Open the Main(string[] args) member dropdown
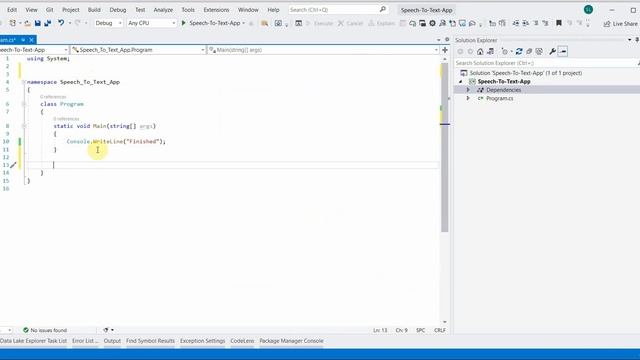This screenshot has width=640, height=360. coord(323,50)
